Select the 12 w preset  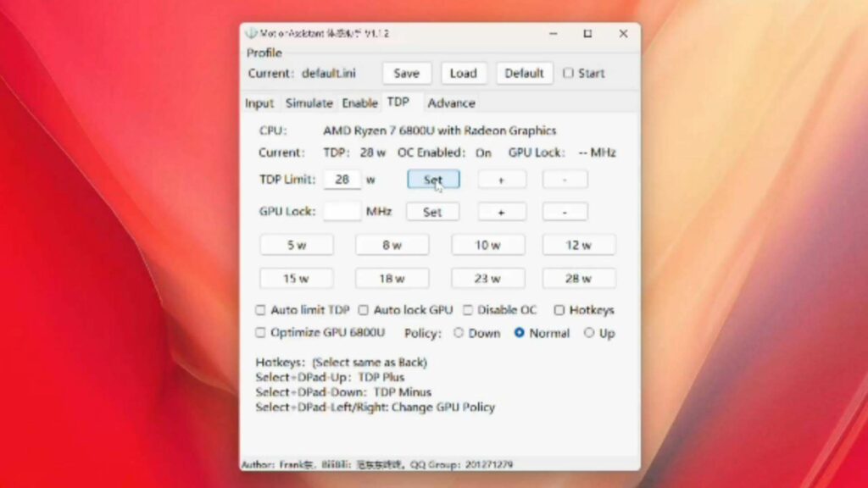(x=578, y=245)
